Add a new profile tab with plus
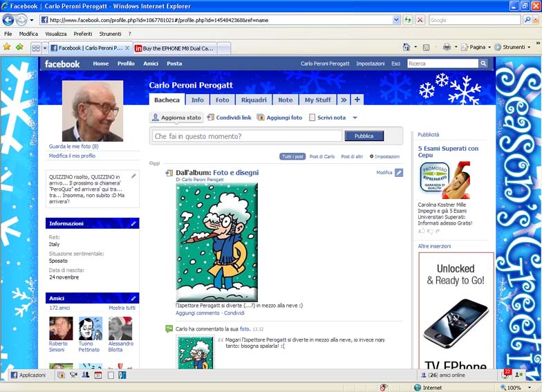This screenshot has height=392, width=542. pyautogui.click(x=357, y=100)
